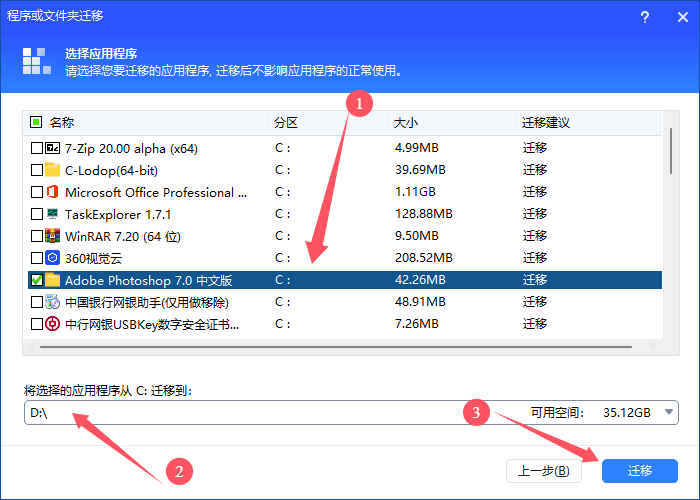
Task: Click the apps grid icon in header
Action: [x=37, y=61]
